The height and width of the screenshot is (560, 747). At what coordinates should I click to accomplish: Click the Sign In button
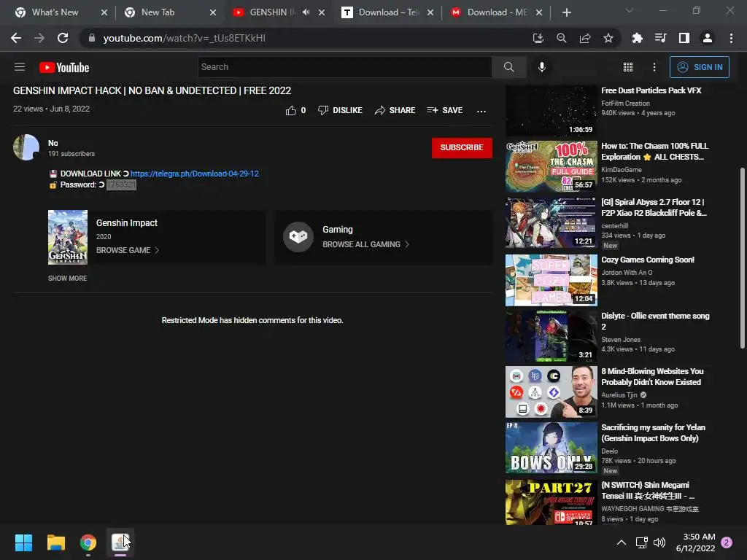700,67
